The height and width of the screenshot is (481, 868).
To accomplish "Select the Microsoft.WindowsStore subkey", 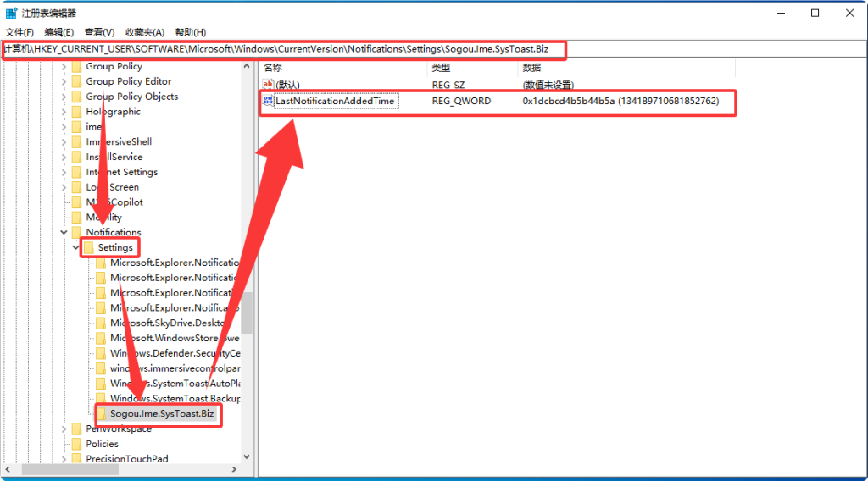I will pyautogui.click(x=175, y=339).
